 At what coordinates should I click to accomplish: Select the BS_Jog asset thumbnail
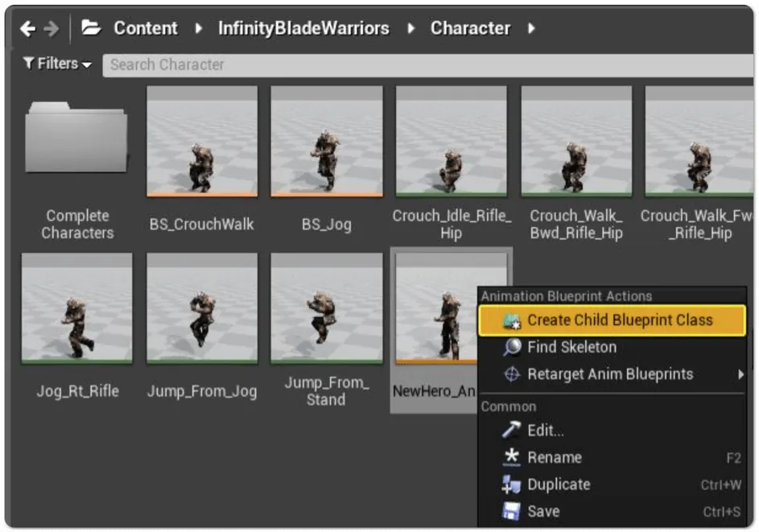pyautogui.click(x=326, y=142)
